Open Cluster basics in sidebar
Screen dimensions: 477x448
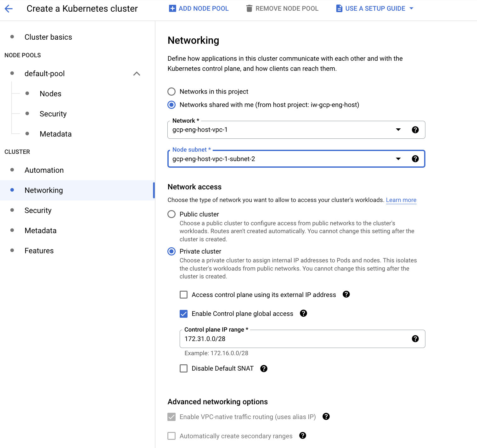(x=48, y=37)
